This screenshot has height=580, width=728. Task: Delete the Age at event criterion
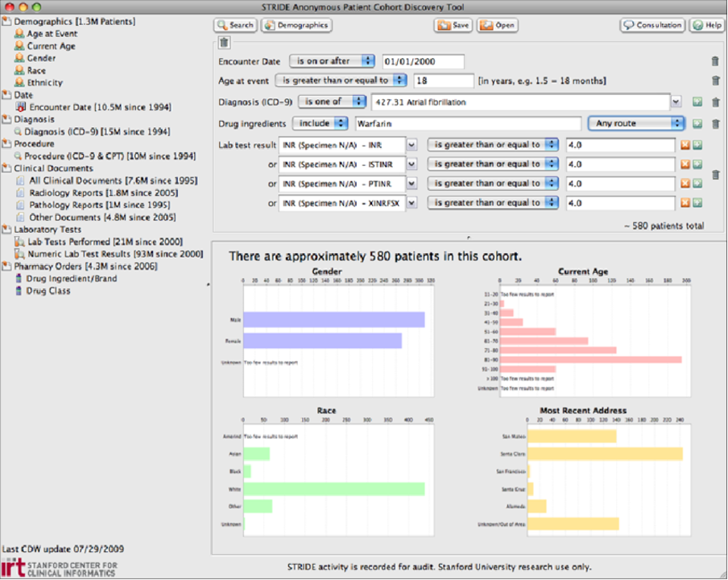point(715,81)
